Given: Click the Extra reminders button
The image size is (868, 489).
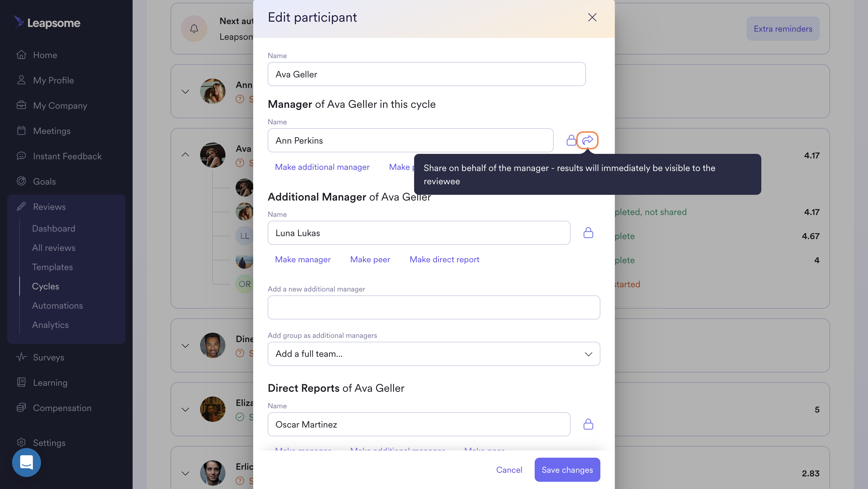Looking at the screenshot, I should coord(783,29).
